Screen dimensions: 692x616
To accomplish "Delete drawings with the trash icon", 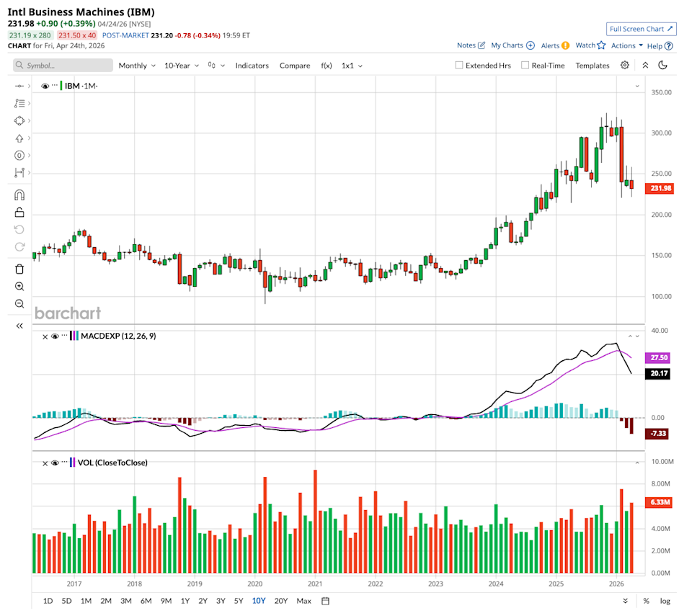I will 19,269.
